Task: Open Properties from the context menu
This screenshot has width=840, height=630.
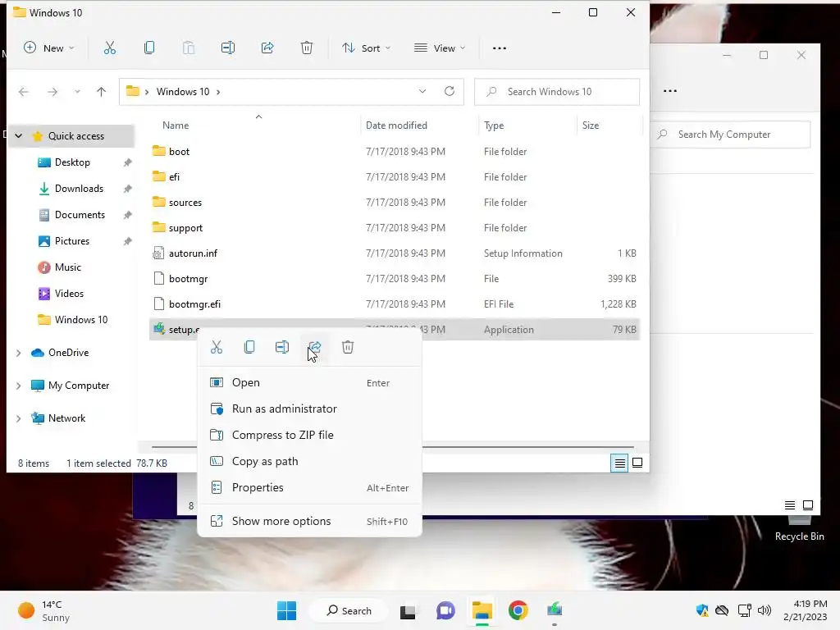Action: pyautogui.click(x=309, y=487)
